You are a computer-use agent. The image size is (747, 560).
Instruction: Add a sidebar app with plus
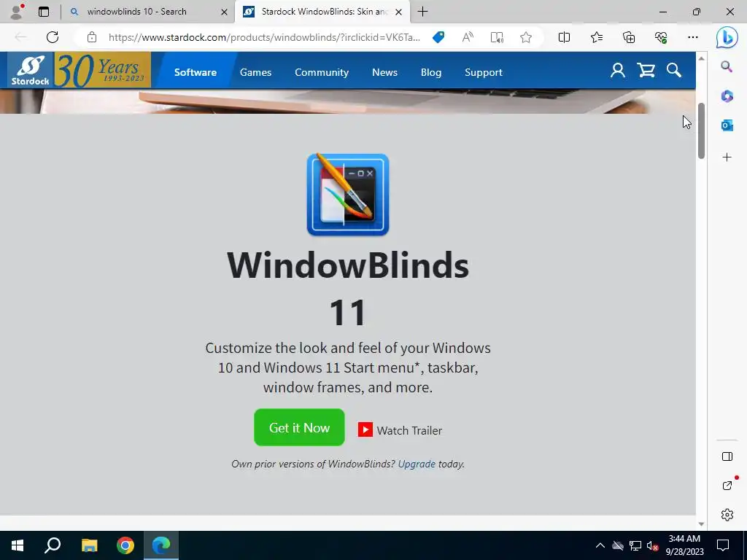(727, 157)
